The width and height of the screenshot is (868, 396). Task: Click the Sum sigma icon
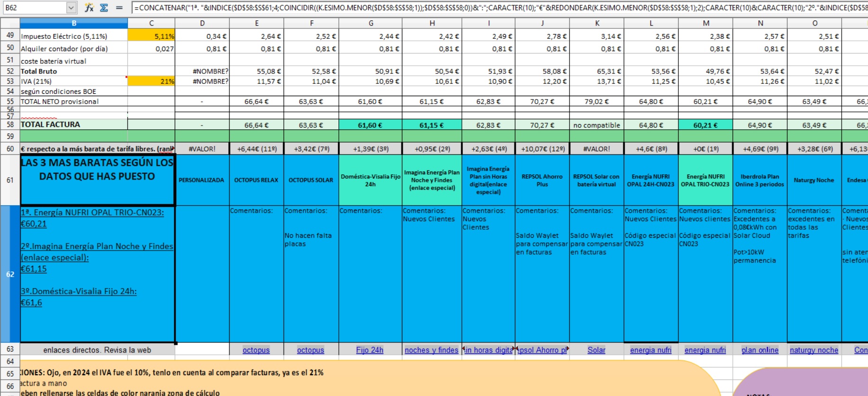(x=104, y=8)
